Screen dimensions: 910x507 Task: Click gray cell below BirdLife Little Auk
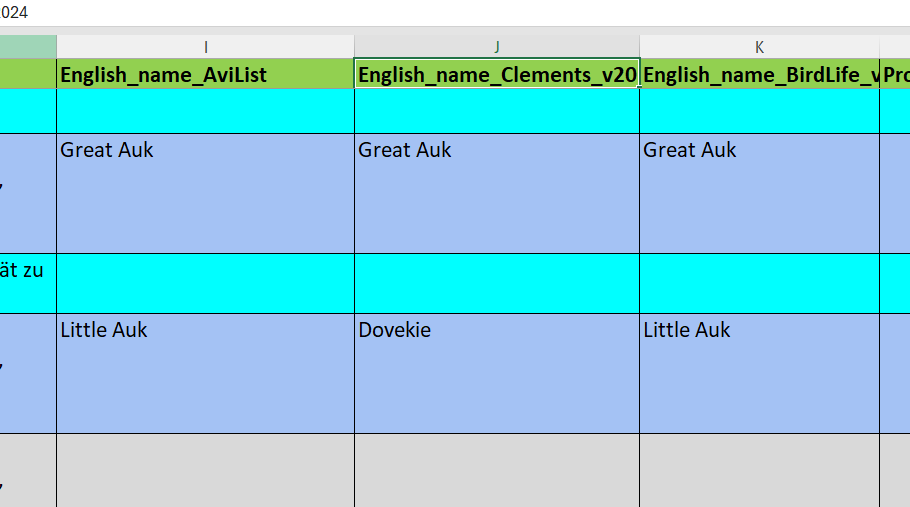[759, 470]
